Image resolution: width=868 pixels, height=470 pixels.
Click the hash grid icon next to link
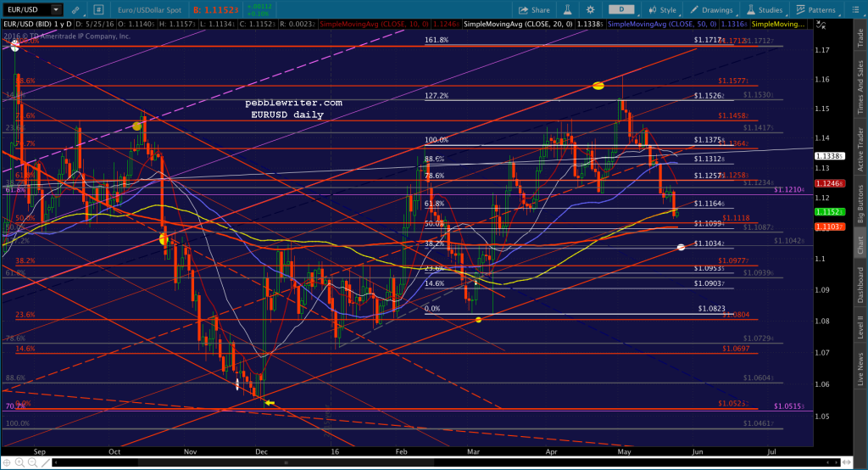tap(98, 9)
